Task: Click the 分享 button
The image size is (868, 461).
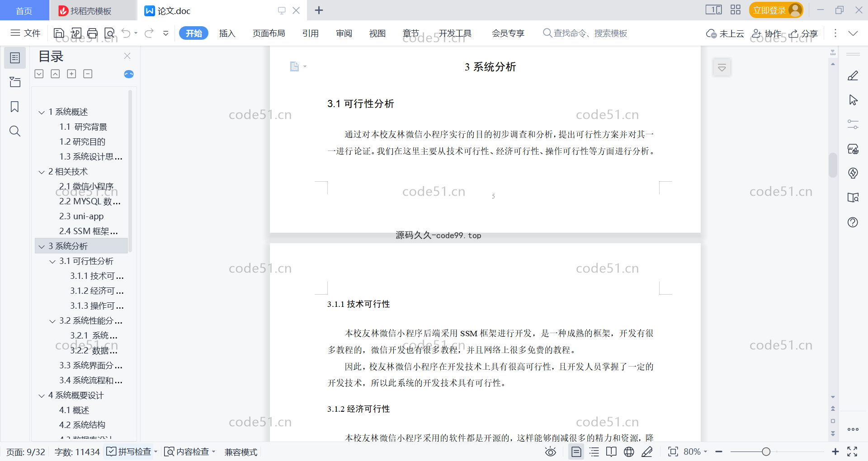Action: coord(803,33)
